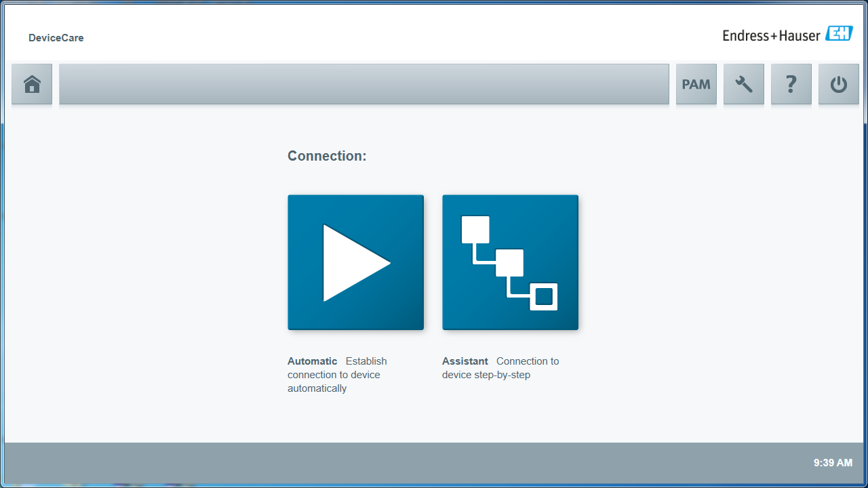Image resolution: width=868 pixels, height=488 pixels.
Task: Click the Endress+Hauser wordmark
Action: click(x=771, y=36)
